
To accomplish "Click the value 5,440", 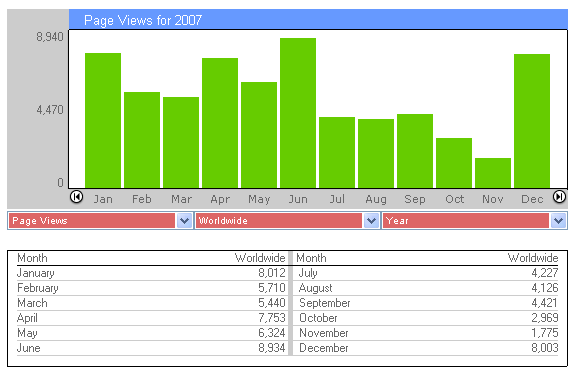I will [272, 303].
